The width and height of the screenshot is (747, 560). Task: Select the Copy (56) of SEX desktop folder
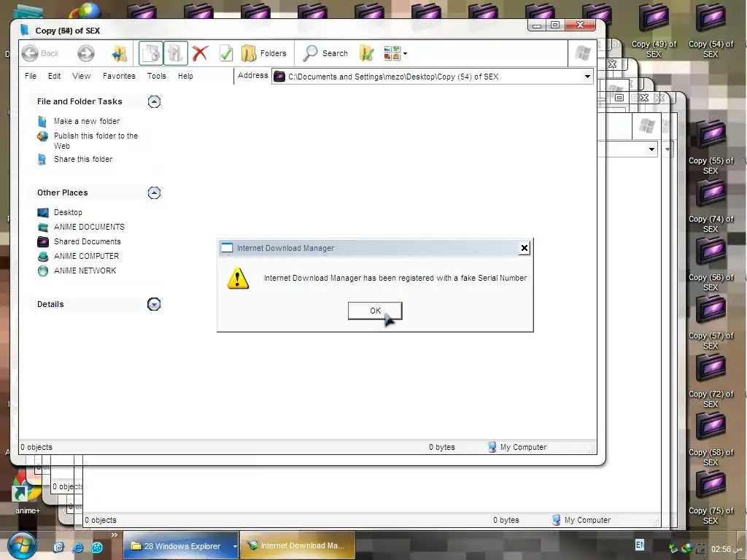(x=711, y=264)
